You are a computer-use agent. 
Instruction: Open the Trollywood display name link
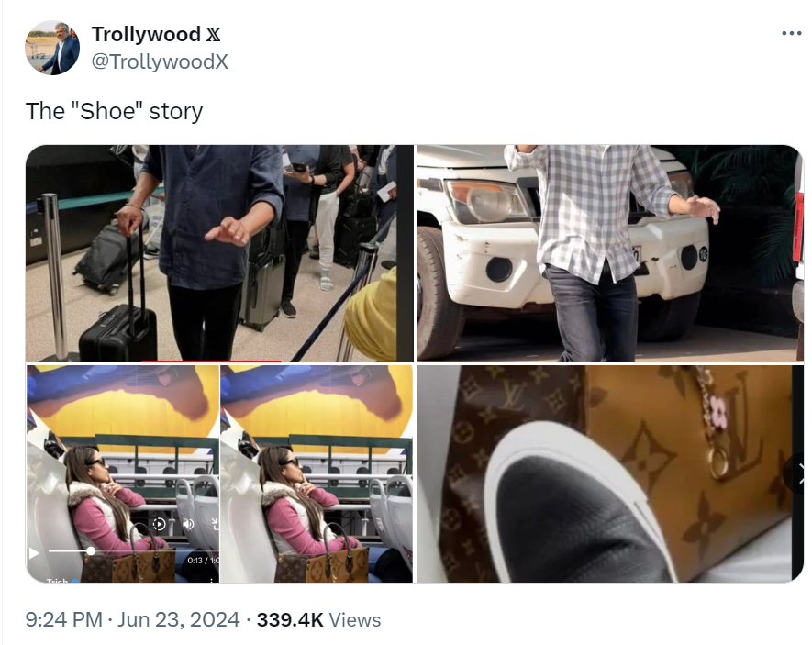[x=146, y=34]
